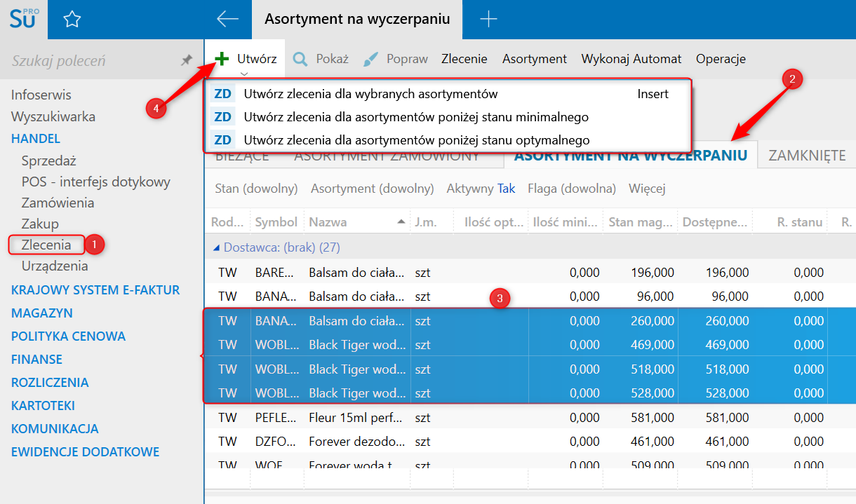Open Wyszukiwarka in the sidebar

click(x=53, y=116)
